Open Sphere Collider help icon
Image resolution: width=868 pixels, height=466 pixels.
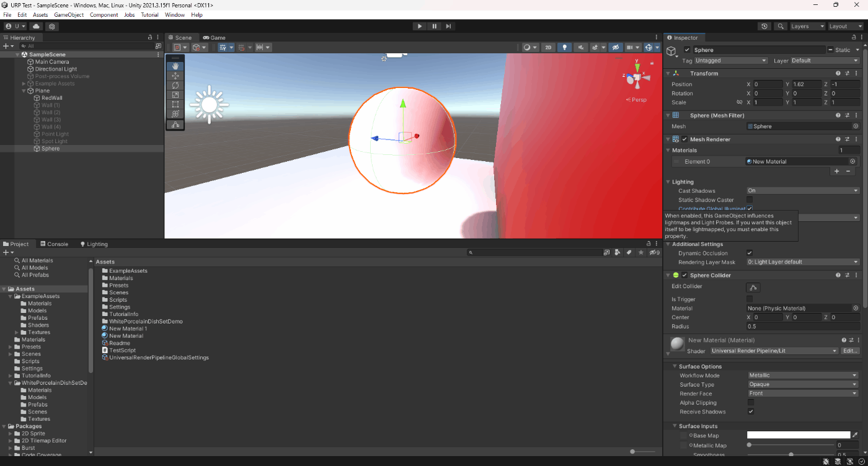coord(838,275)
